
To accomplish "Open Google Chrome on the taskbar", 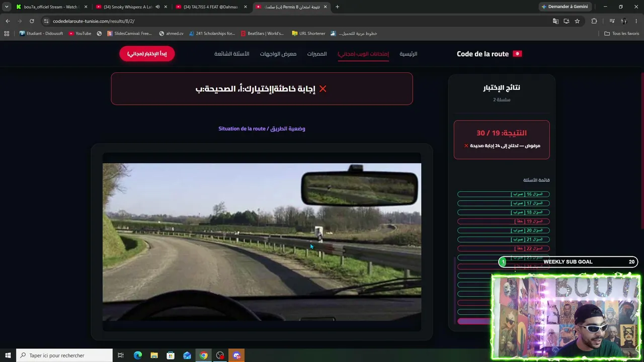I will coord(203,355).
